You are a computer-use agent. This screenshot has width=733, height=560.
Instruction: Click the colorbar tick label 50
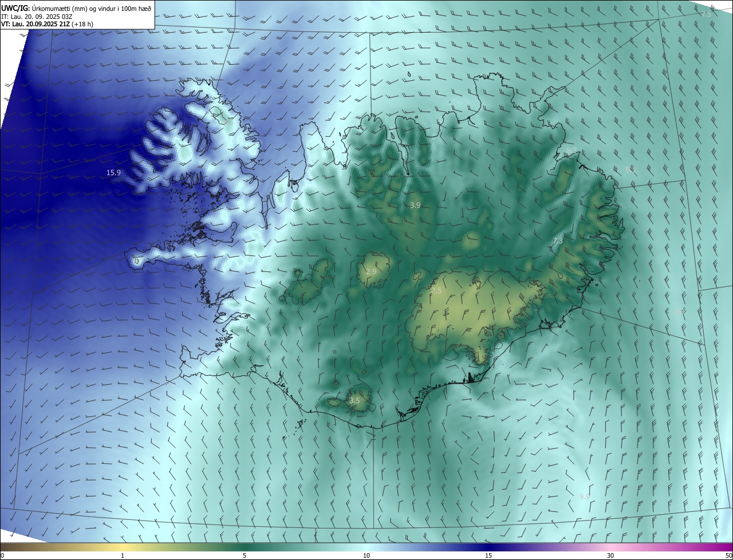pyautogui.click(x=728, y=555)
